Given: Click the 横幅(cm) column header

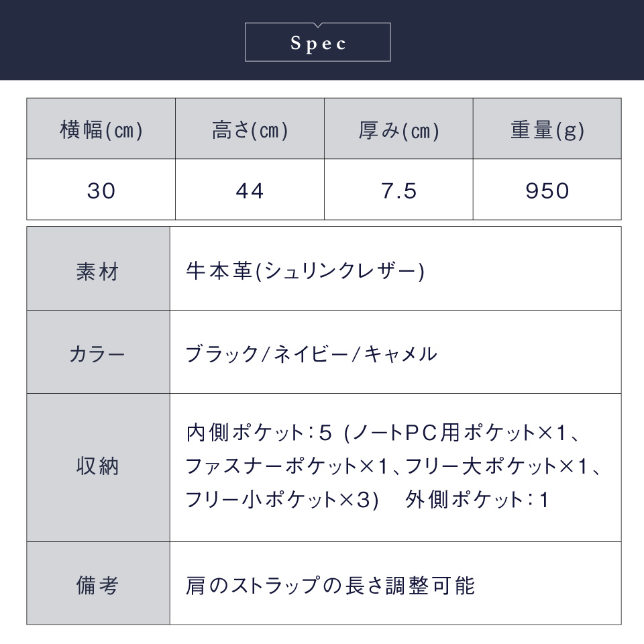Looking at the screenshot, I should pyautogui.click(x=101, y=129).
